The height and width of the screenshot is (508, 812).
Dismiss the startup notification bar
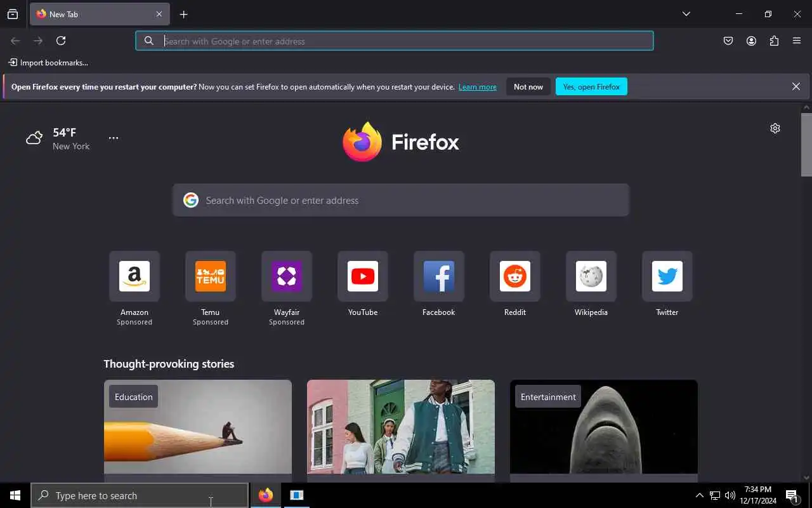tap(796, 86)
